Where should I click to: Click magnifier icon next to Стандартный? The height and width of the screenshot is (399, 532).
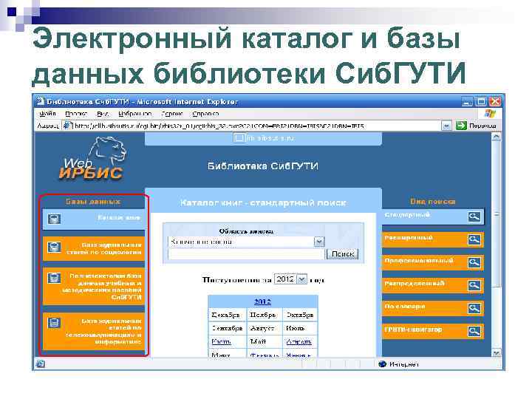[x=474, y=216]
